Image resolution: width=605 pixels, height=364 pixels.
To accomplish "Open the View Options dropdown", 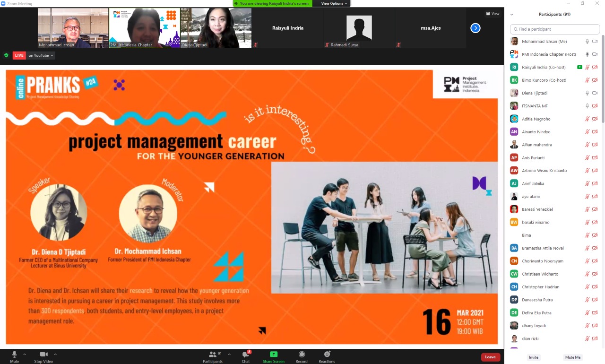I will [x=334, y=3].
